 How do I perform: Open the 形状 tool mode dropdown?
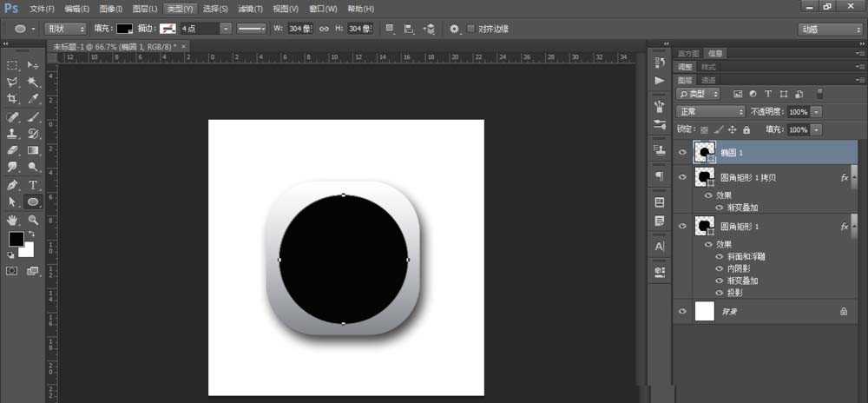(65, 29)
